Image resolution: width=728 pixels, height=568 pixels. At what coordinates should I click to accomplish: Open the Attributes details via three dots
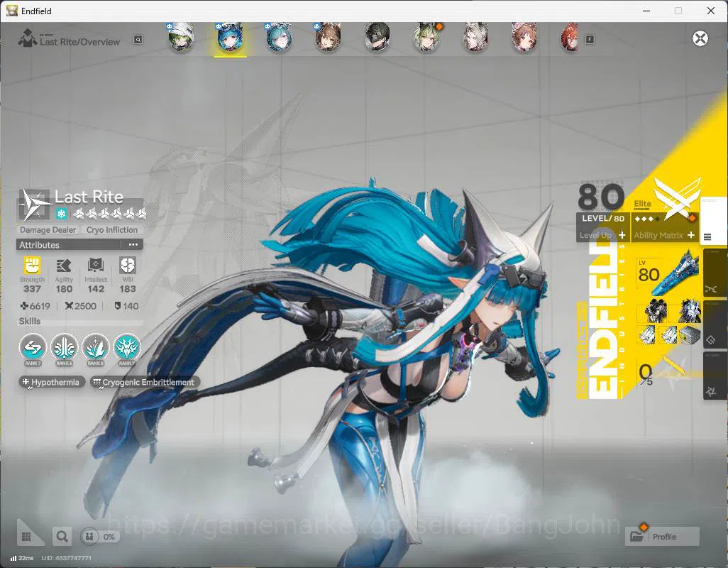(133, 245)
